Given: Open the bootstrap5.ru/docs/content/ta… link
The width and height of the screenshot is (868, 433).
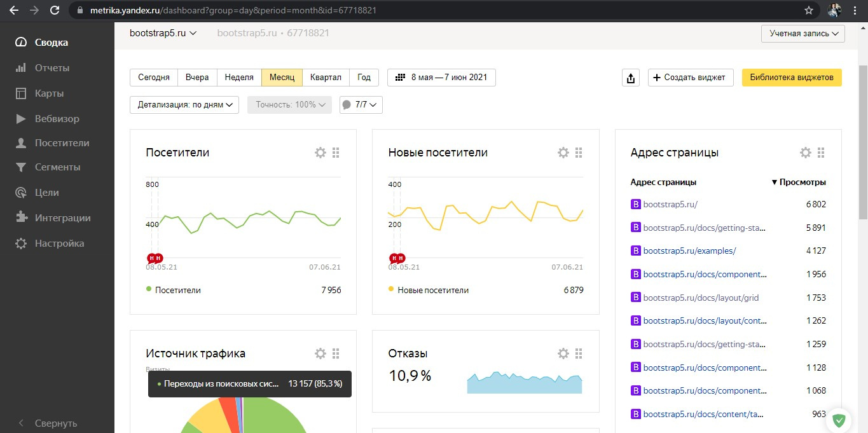Looking at the screenshot, I should [x=703, y=414].
